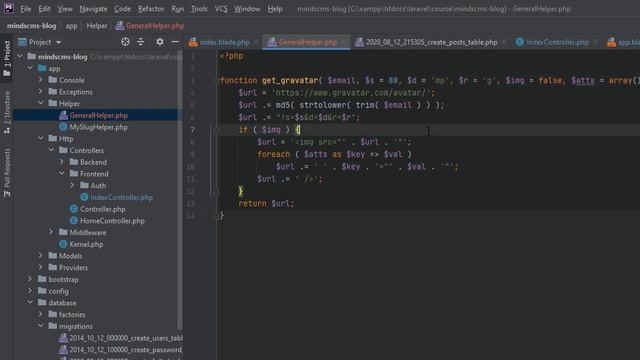Click mindscms-blog breadcrumb in navigation bar
The image size is (640, 360).
(x=31, y=26)
